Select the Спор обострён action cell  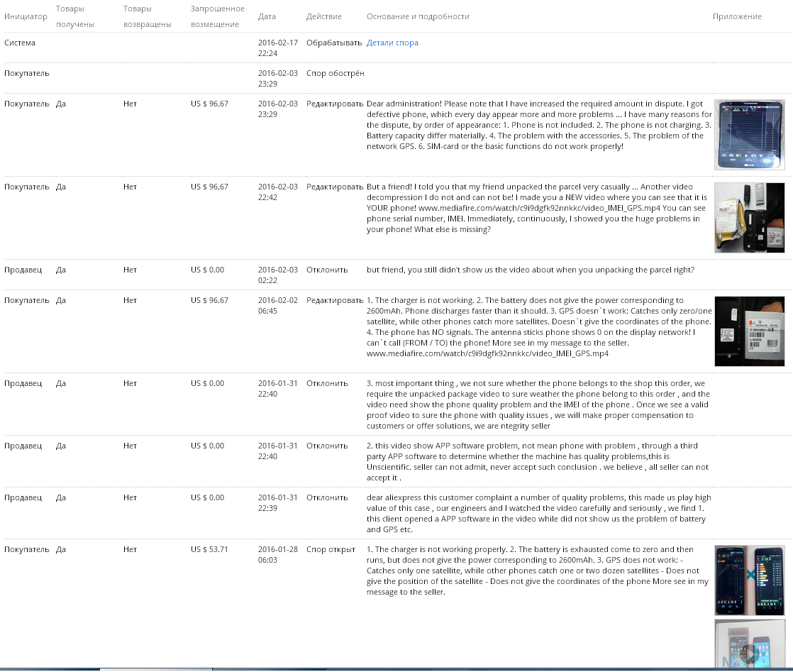point(335,73)
